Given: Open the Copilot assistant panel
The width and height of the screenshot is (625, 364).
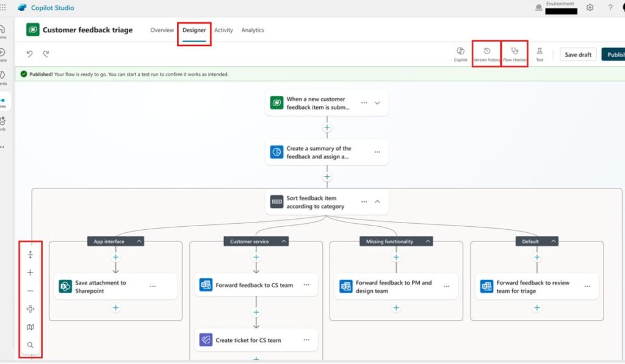Looking at the screenshot, I should pyautogui.click(x=460, y=54).
